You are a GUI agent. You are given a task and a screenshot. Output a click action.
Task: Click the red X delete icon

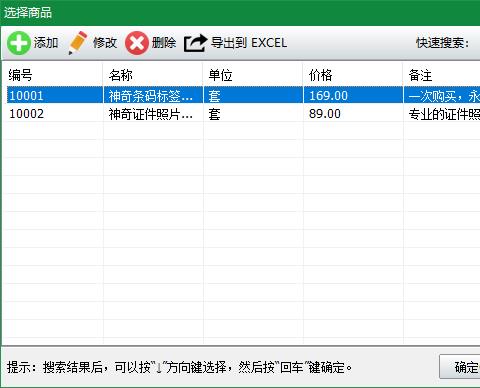(137, 43)
